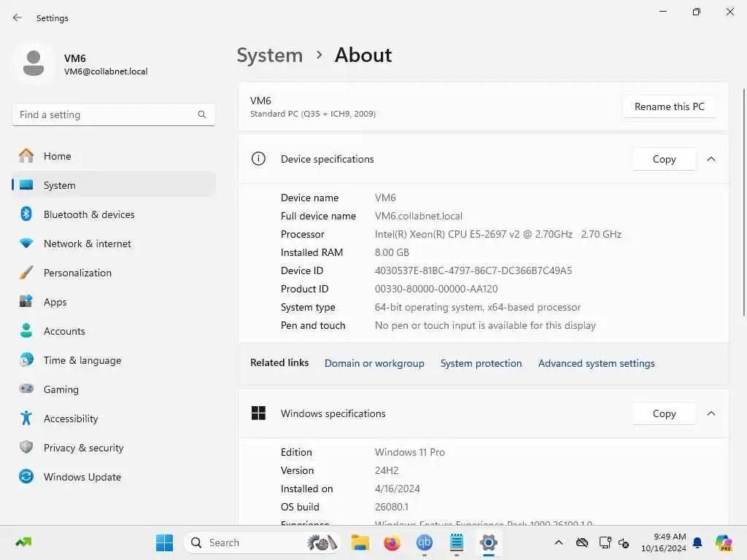Copy the Windows specifications
The height and width of the screenshot is (560, 747).
click(664, 413)
